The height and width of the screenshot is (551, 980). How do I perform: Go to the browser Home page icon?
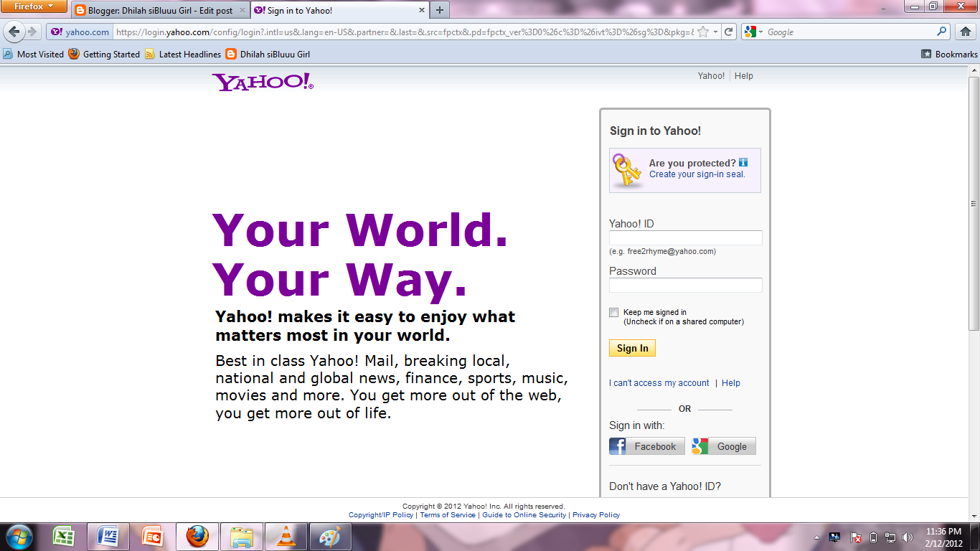click(965, 32)
